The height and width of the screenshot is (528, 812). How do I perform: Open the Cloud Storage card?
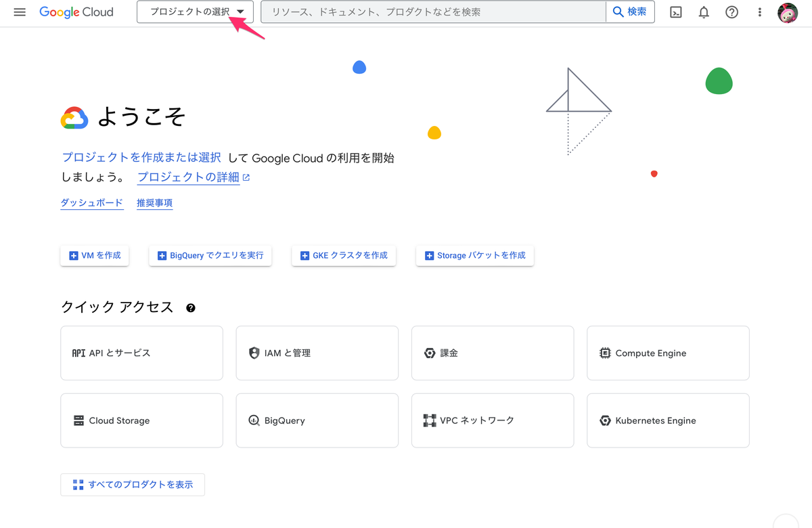coord(141,420)
